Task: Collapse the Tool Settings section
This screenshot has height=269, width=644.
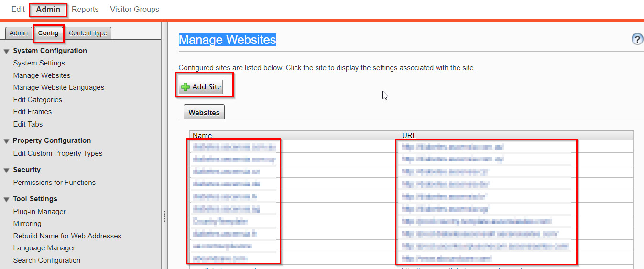Action: point(7,199)
